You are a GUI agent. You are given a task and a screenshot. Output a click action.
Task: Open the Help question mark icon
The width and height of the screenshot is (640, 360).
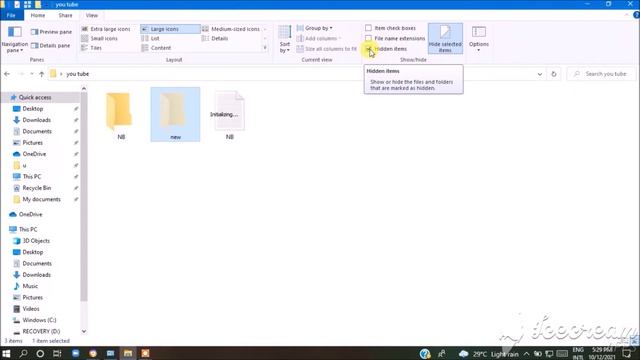636,15
